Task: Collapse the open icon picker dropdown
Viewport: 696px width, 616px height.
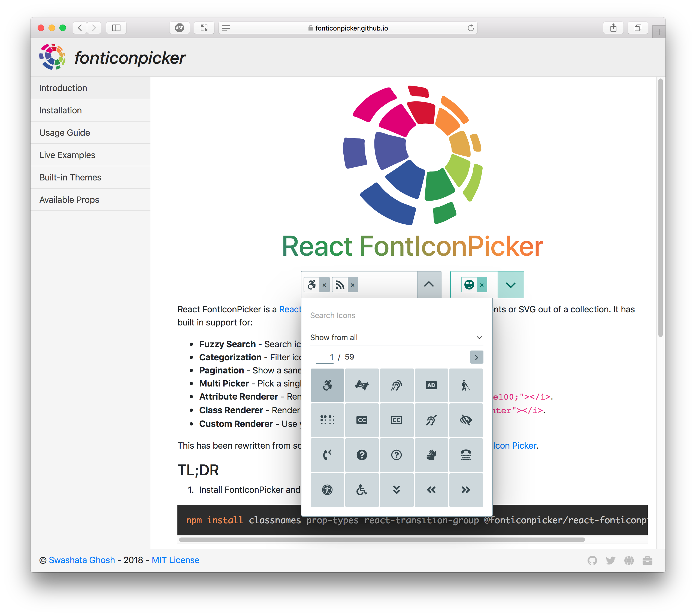Action: (429, 284)
